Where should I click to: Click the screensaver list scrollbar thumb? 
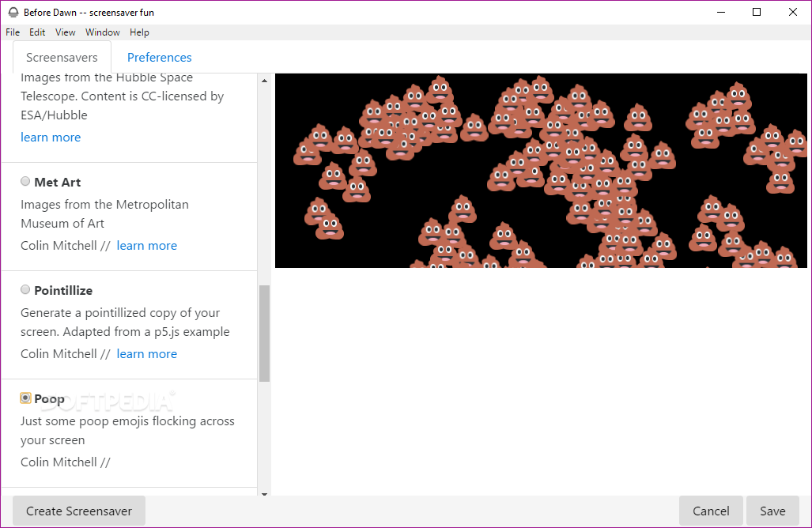click(x=265, y=334)
